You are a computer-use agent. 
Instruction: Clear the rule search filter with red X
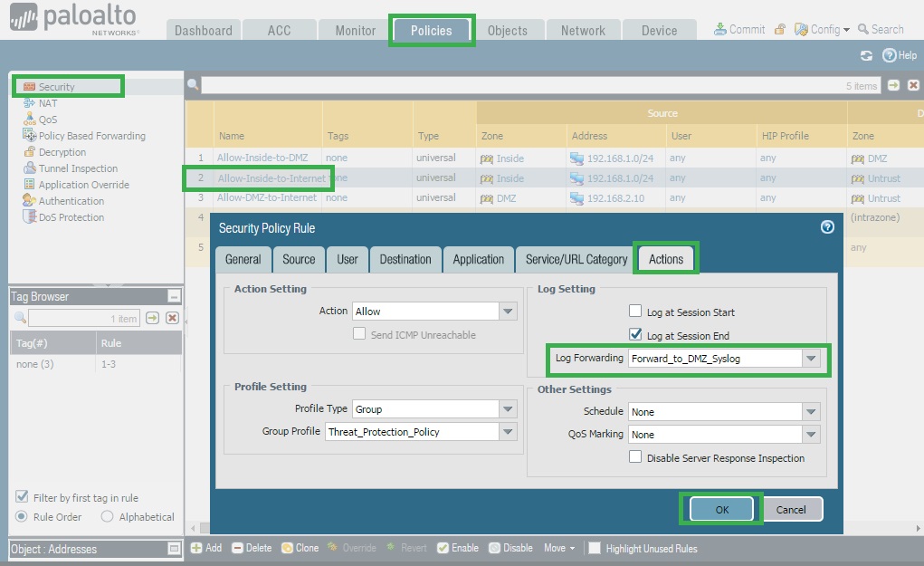[x=913, y=85]
